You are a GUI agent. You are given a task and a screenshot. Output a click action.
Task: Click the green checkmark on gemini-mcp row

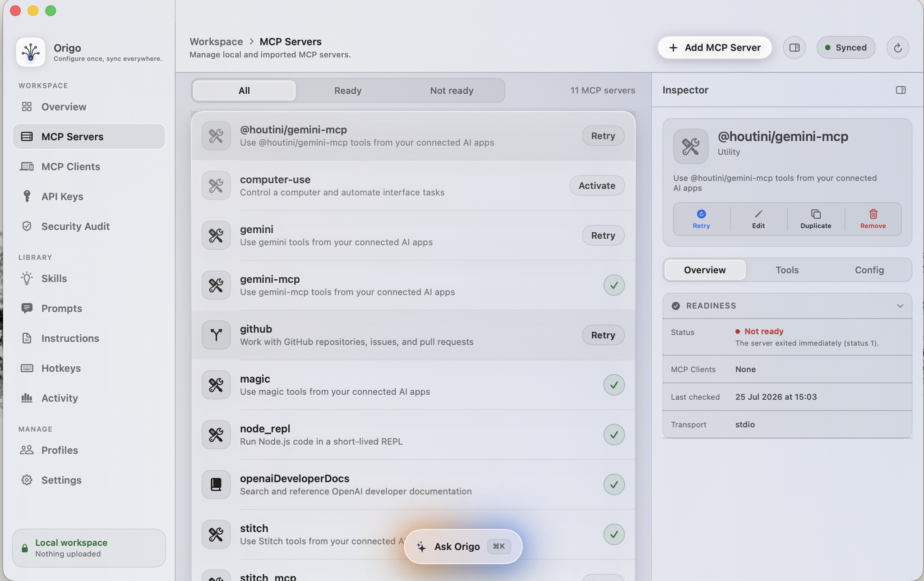[614, 285]
